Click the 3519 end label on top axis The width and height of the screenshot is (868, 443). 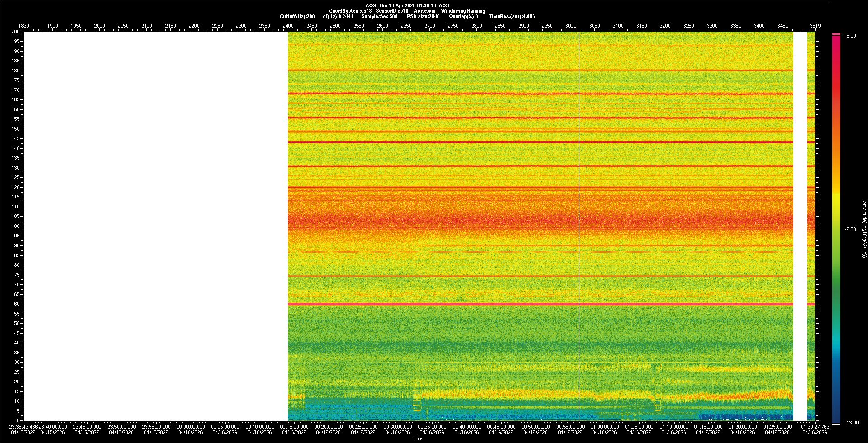815,26
